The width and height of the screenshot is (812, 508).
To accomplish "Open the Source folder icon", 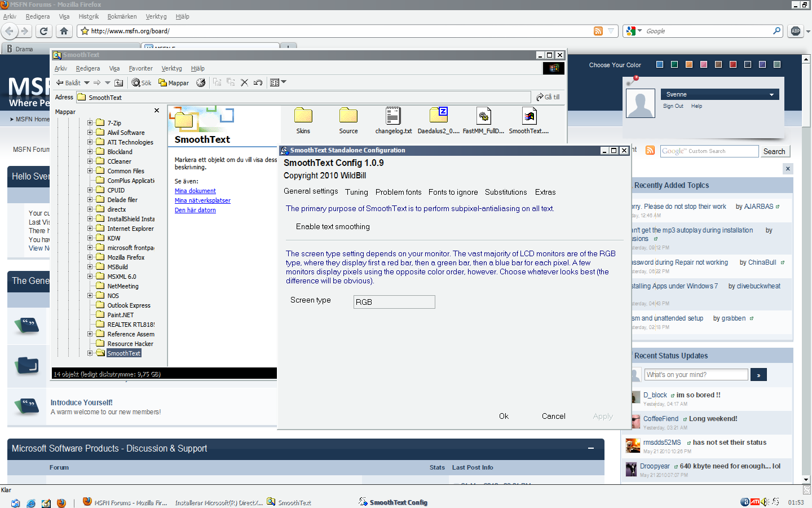I will (348, 120).
